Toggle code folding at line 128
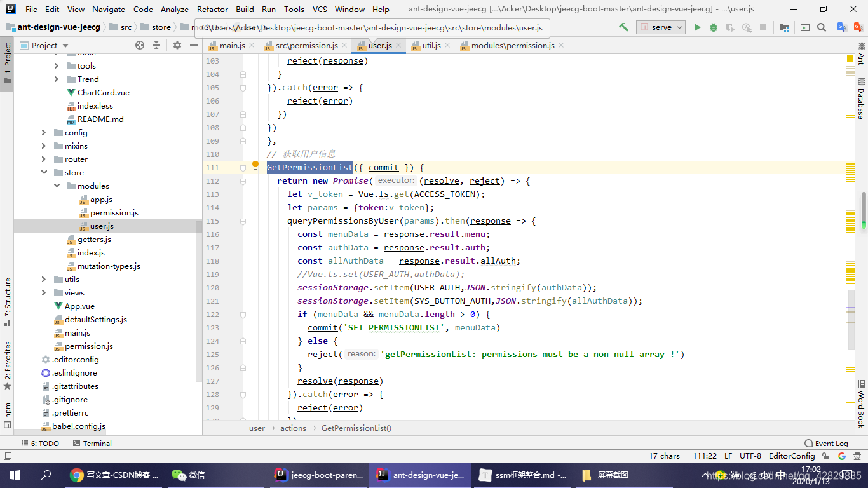The image size is (868, 488). 243,395
